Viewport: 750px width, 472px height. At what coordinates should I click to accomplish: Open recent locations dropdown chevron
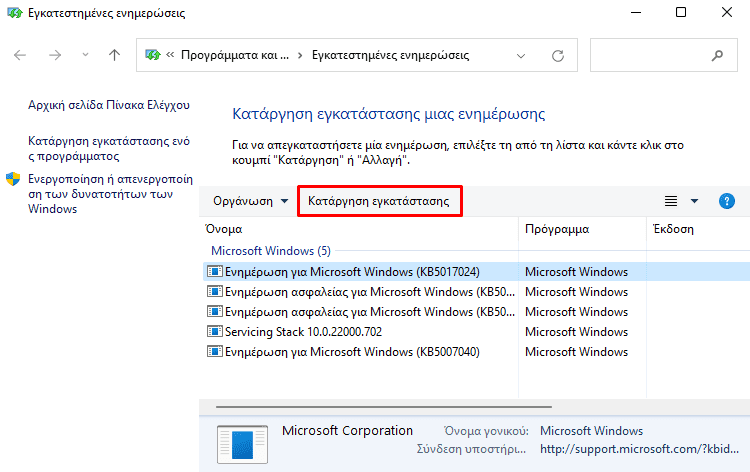coord(85,55)
